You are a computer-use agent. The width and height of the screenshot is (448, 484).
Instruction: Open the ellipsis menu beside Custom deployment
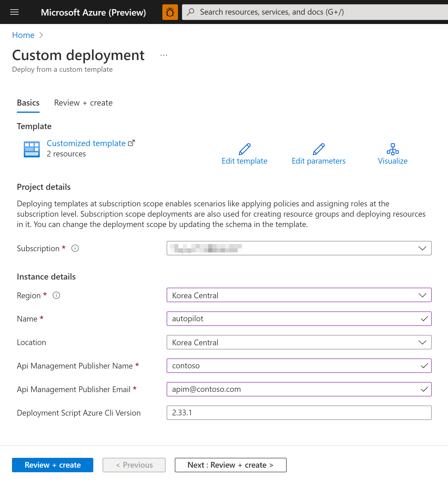tap(164, 55)
